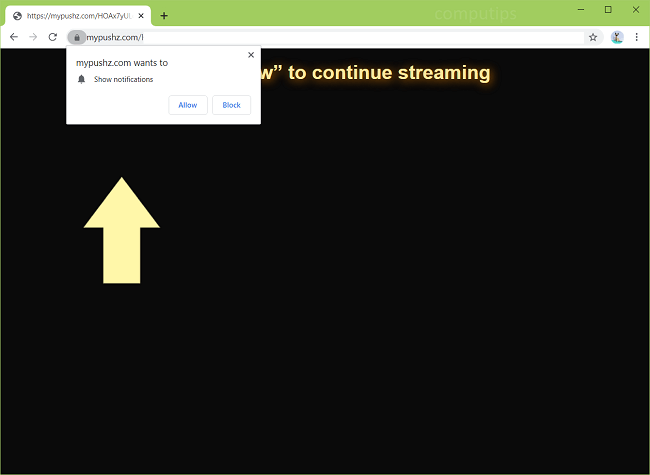View site information via the lock icon
This screenshot has width=650, height=475.
pyautogui.click(x=76, y=37)
